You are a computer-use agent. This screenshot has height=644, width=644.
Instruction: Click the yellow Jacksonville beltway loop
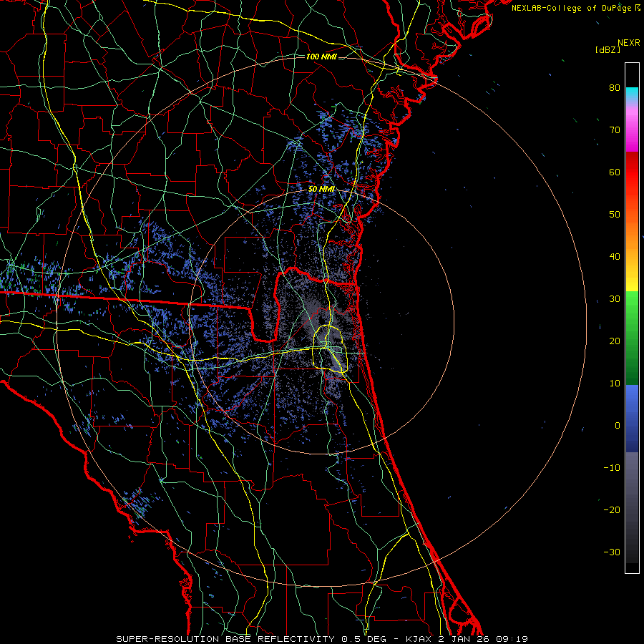tap(330, 348)
